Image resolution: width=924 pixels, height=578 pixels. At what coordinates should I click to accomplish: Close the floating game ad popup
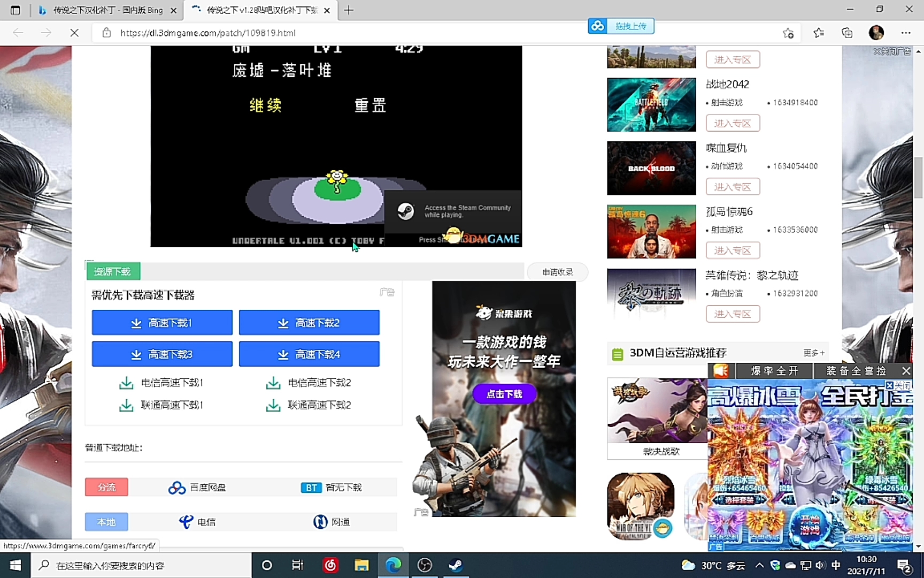[x=906, y=371]
